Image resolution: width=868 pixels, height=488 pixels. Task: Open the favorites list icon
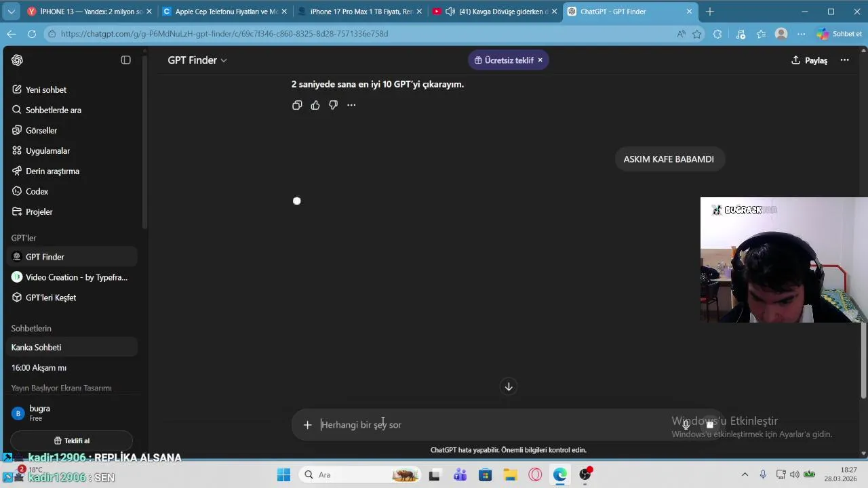pyautogui.click(x=761, y=34)
